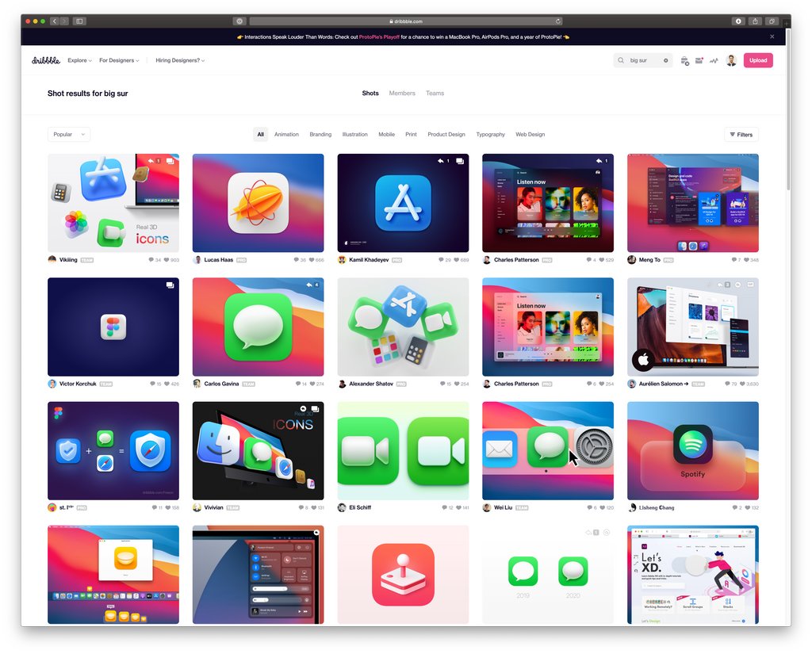The width and height of the screenshot is (812, 654).
Task: Click the page's vertical scrollbar
Action: coord(788,111)
